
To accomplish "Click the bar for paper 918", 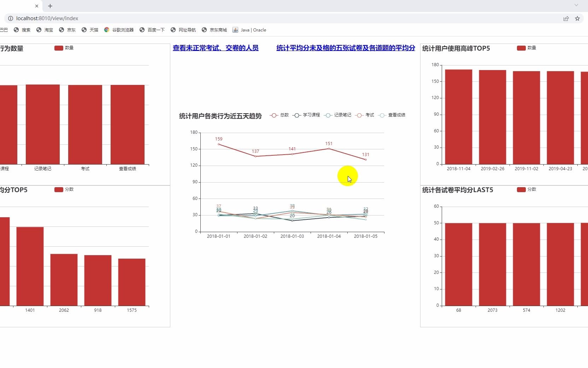I will click(98, 280).
